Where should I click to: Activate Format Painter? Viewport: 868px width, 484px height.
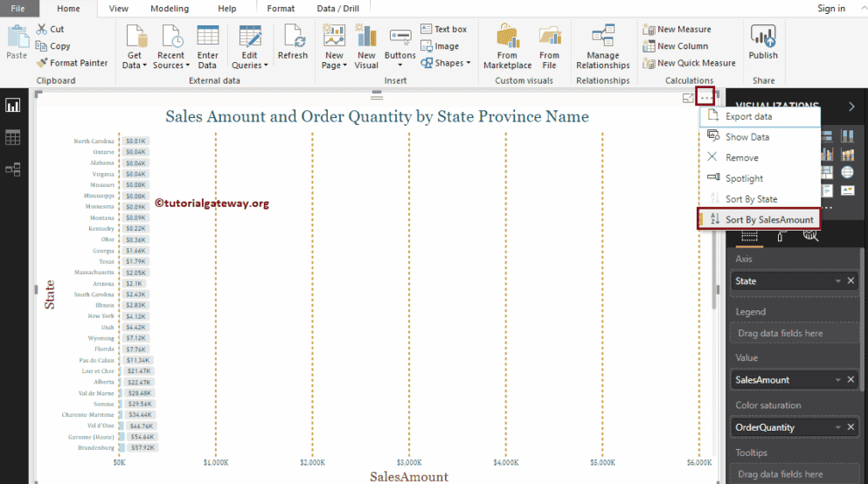pyautogui.click(x=72, y=63)
